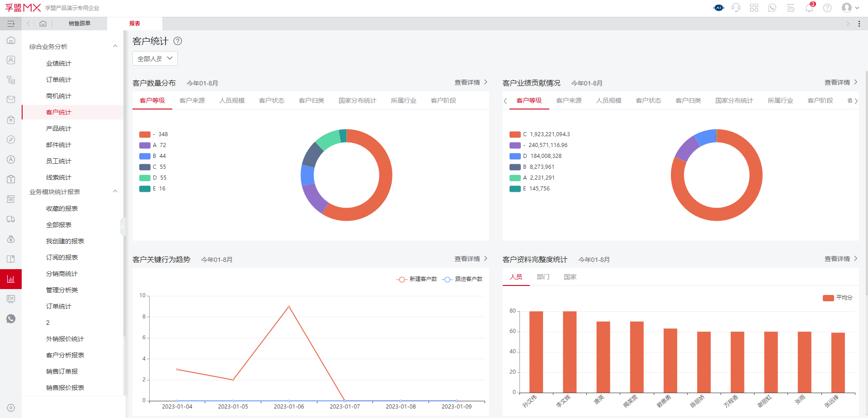Switch to 部门 tab in 客户资料完整度统计

coord(543,277)
